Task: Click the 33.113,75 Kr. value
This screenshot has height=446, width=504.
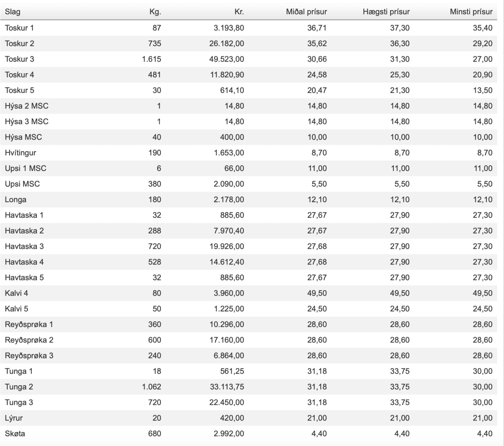Action: click(x=227, y=387)
